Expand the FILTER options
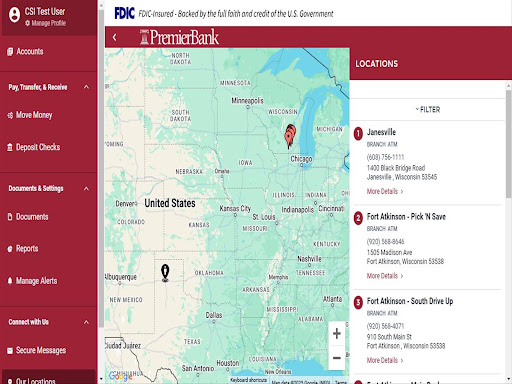Screen dimensions: 512x384 (428, 109)
